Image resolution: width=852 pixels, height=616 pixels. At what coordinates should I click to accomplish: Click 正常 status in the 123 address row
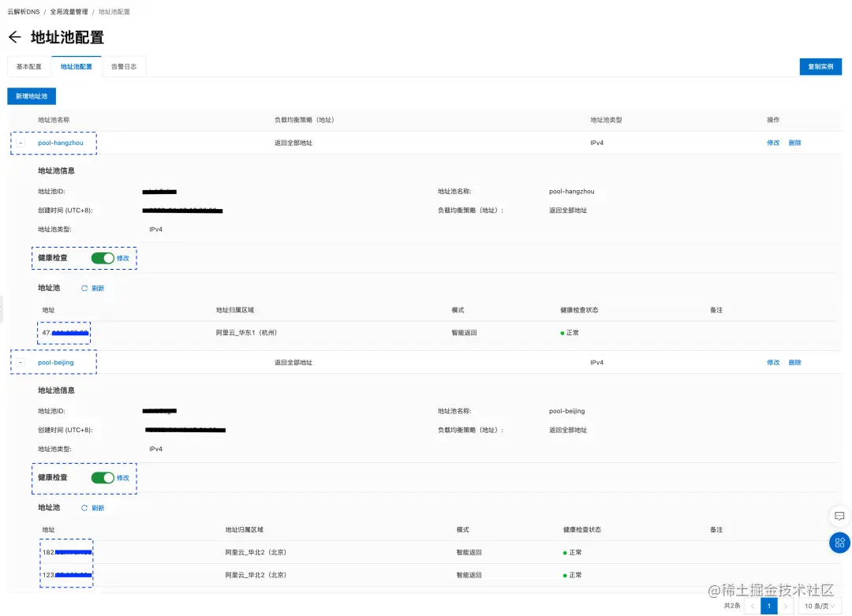tap(572, 575)
